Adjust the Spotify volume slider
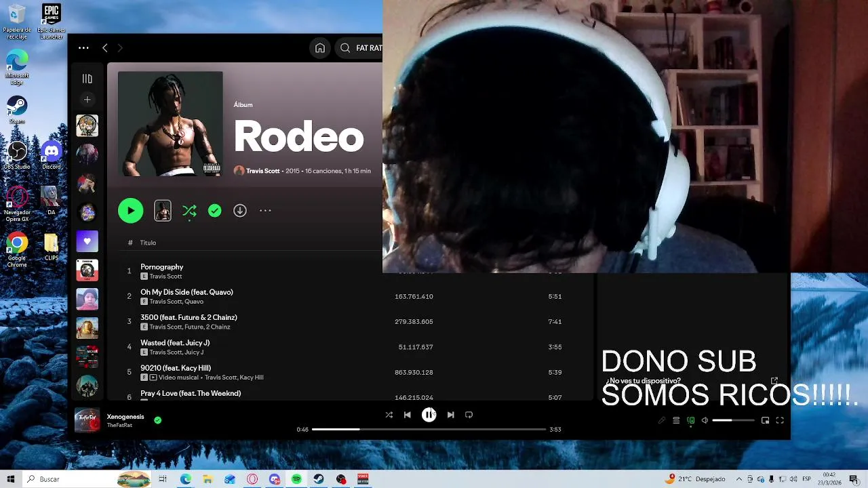The image size is (868, 488). [x=733, y=420]
